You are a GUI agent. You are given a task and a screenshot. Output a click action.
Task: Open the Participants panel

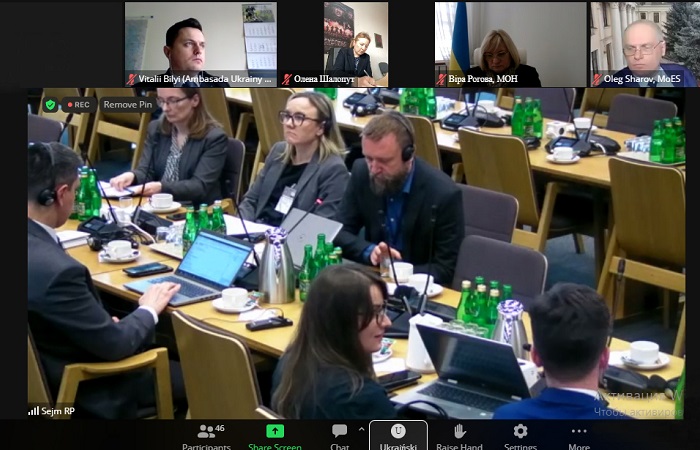(207, 437)
